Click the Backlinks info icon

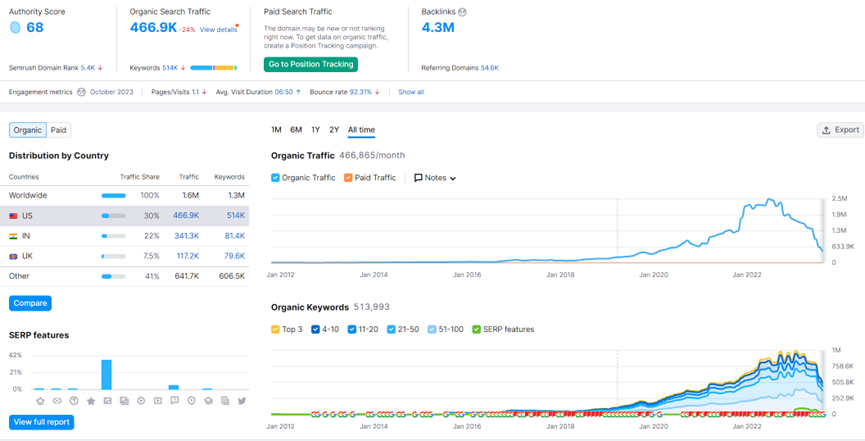462,13
